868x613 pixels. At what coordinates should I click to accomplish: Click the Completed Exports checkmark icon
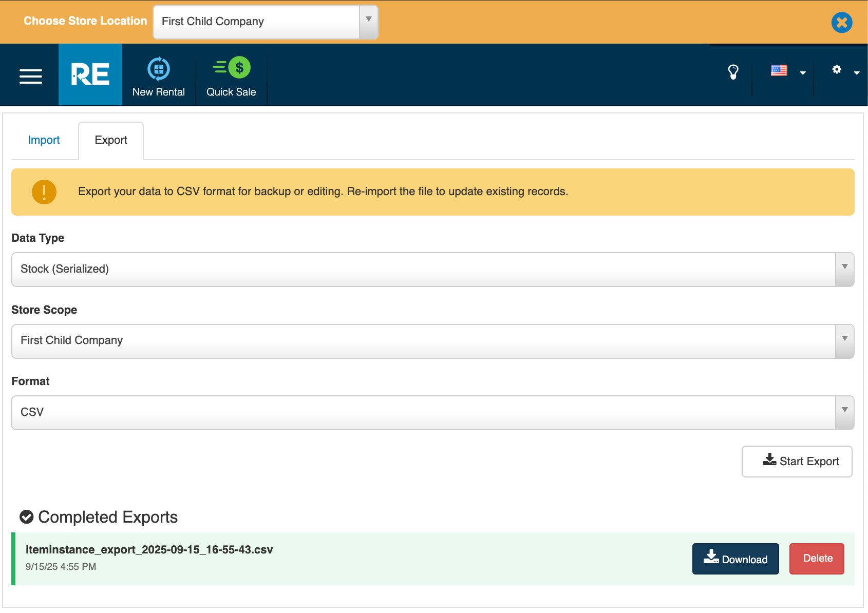click(27, 517)
